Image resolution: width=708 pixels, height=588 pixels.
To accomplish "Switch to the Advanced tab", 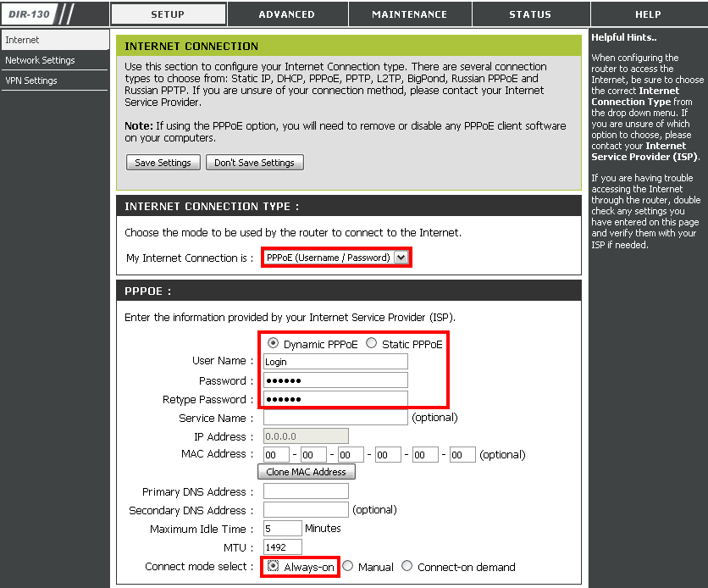I will [x=287, y=14].
